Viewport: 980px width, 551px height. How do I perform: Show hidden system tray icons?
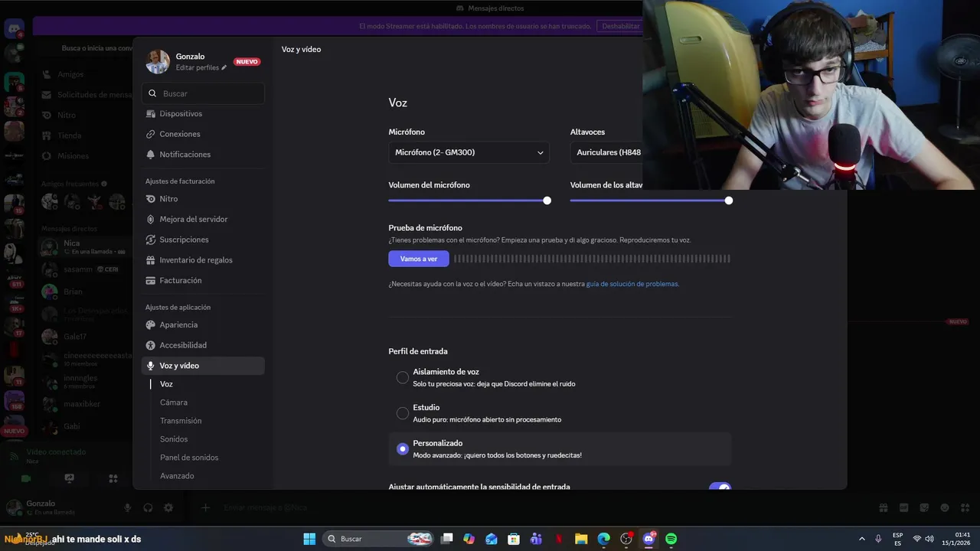[861, 539]
